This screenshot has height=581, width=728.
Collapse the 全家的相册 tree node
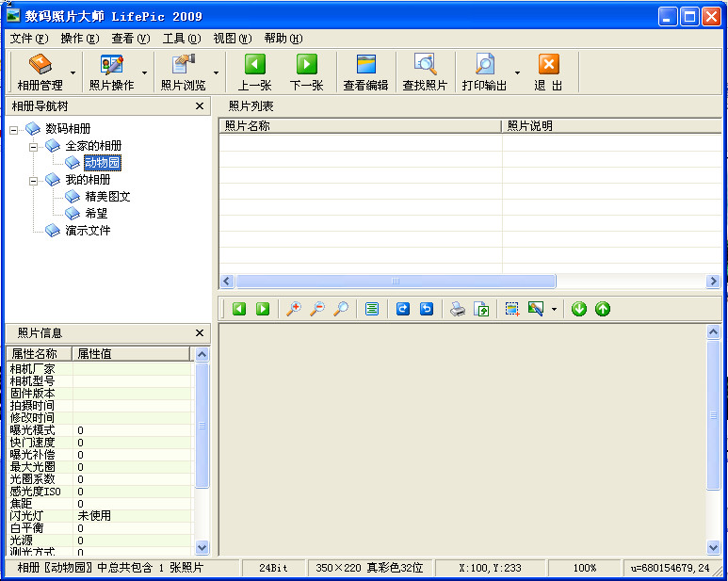tap(33, 147)
